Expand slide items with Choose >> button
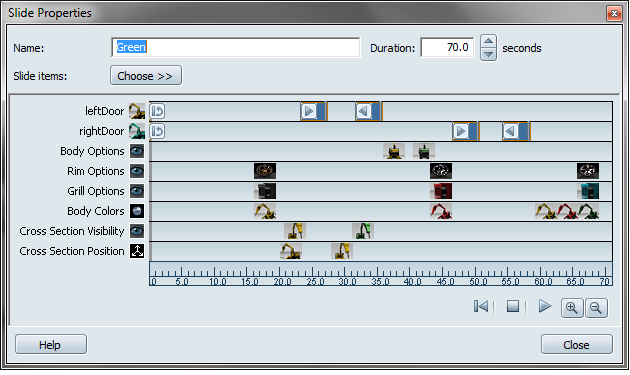Image resolution: width=630 pixels, height=375 pixels. click(x=146, y=76)
